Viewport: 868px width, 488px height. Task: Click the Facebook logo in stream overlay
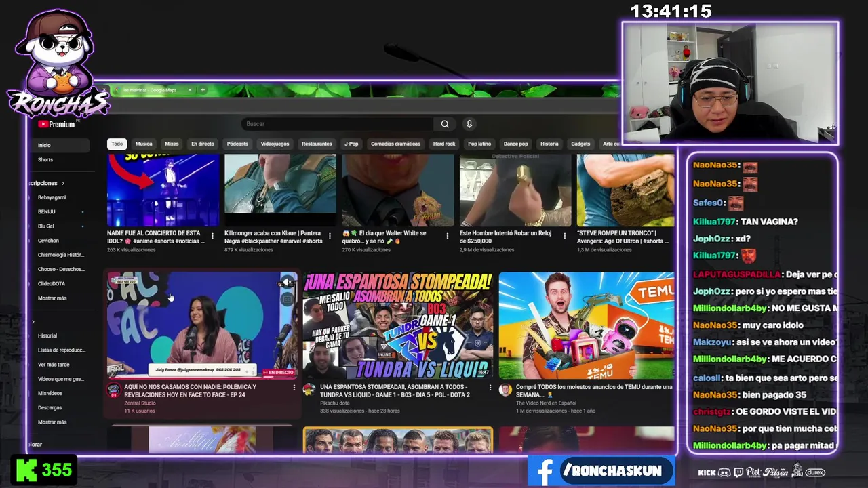544,471
